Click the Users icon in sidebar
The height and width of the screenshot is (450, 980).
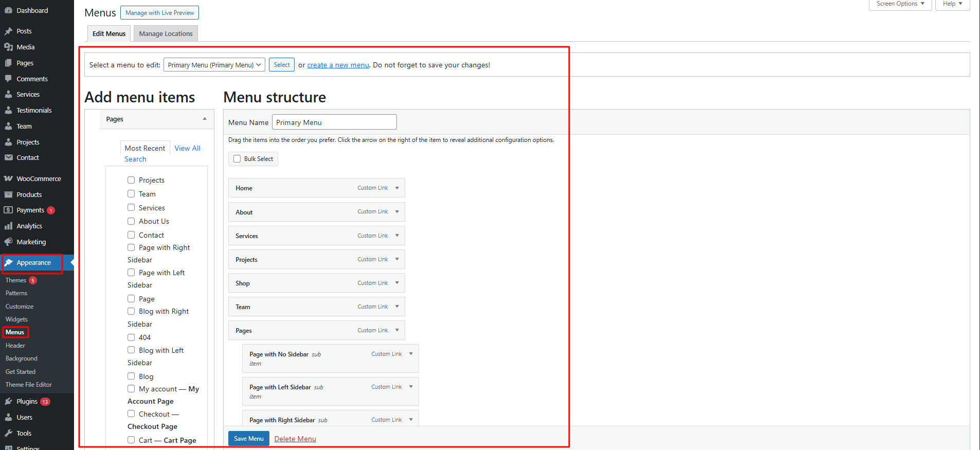(x=8, y=417)
